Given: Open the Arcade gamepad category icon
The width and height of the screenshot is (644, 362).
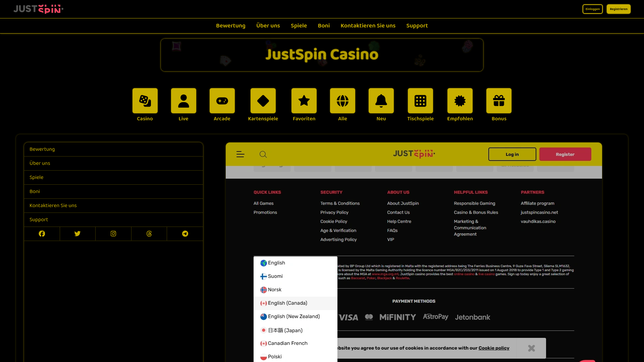Looking at the screenshot, I should coord(222,101).
